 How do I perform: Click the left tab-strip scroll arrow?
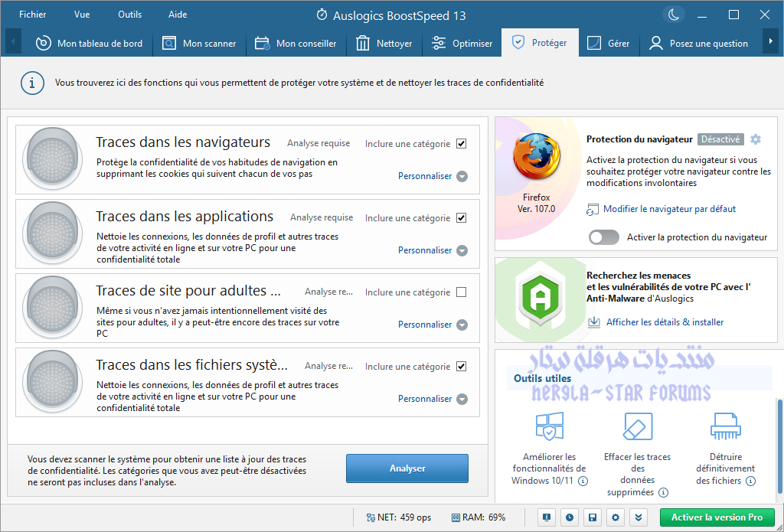point(13,42)
